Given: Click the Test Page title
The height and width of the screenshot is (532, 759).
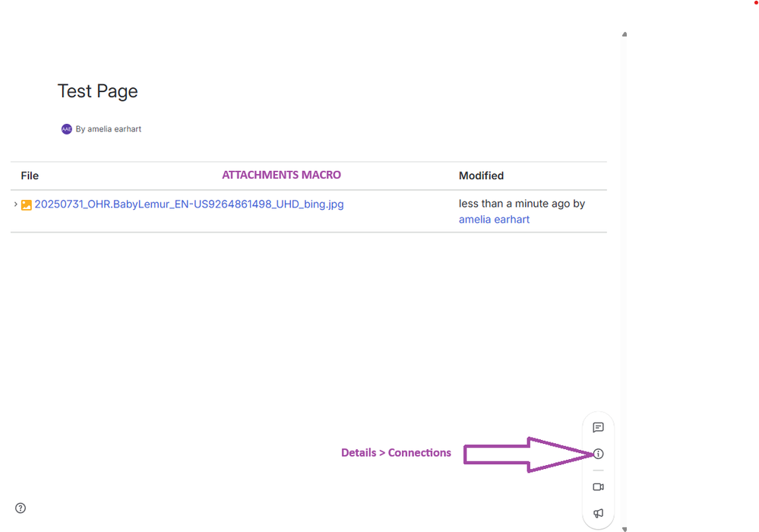Looking at the screenshot, I should (98, 91).
